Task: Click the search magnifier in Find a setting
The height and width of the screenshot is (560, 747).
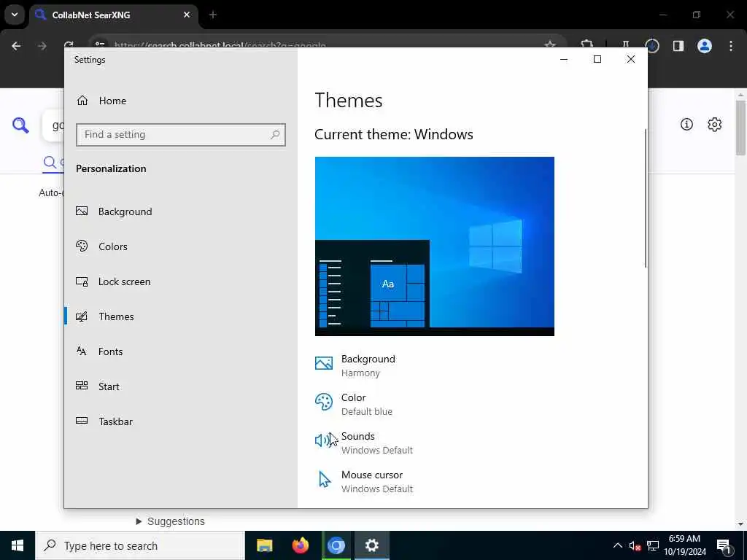Action: 275,135
